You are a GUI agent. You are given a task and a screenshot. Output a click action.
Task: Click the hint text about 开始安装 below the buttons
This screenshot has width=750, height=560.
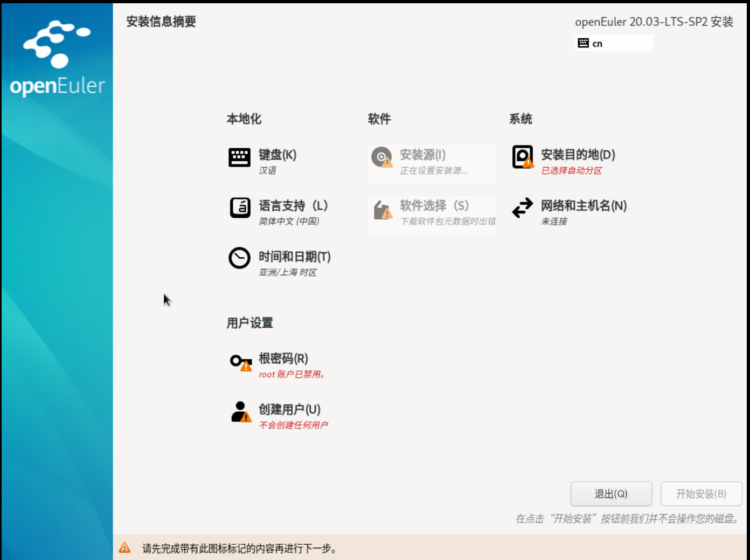[628, 518]
